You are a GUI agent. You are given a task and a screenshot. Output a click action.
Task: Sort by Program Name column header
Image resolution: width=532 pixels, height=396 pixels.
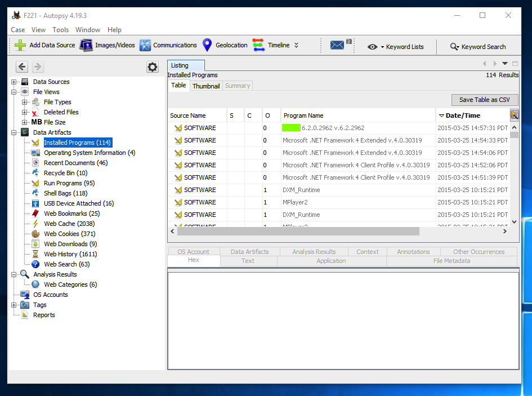click(x=358, y=115)
